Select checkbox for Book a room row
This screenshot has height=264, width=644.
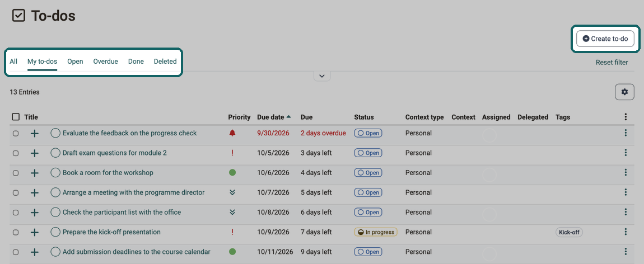tap(16, 173)
